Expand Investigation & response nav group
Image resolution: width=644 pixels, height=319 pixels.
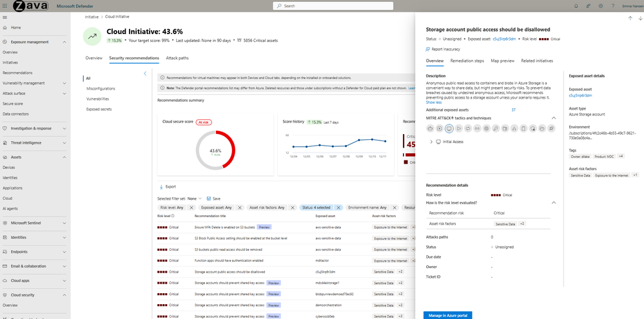click(x=64, y=128)
